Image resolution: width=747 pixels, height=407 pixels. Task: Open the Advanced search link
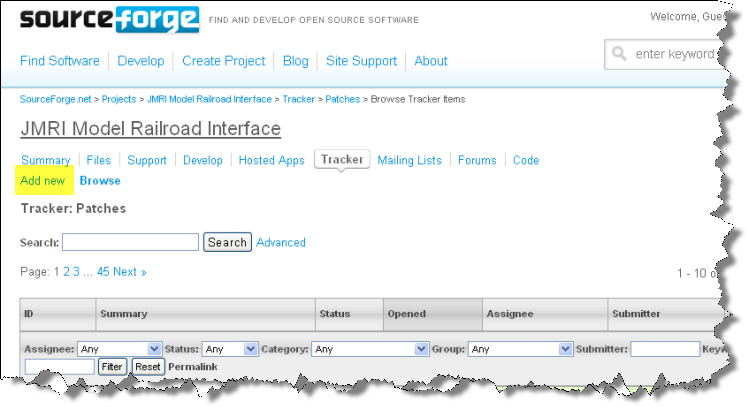(x=281, y=242)
